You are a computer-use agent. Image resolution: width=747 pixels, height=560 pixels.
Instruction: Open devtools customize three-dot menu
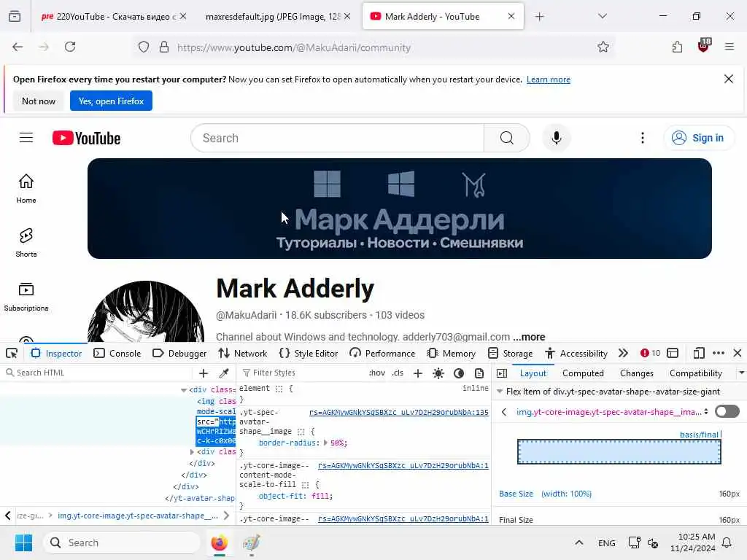719,354
